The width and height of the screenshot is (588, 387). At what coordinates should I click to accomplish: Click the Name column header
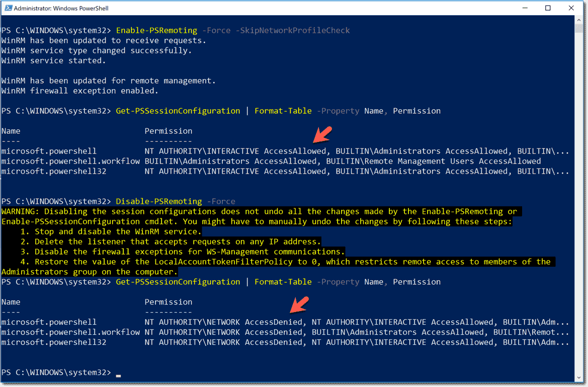point(11,131)
